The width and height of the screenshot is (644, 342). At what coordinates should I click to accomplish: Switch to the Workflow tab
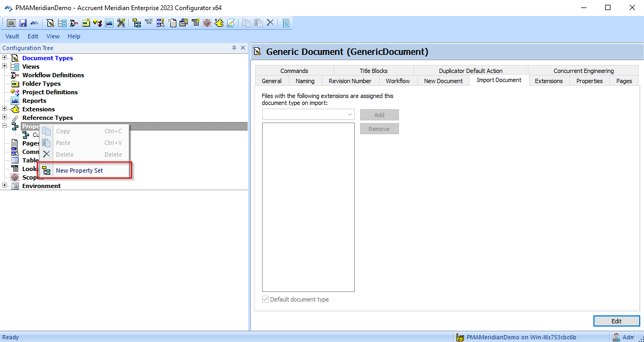tap(398, 81)
